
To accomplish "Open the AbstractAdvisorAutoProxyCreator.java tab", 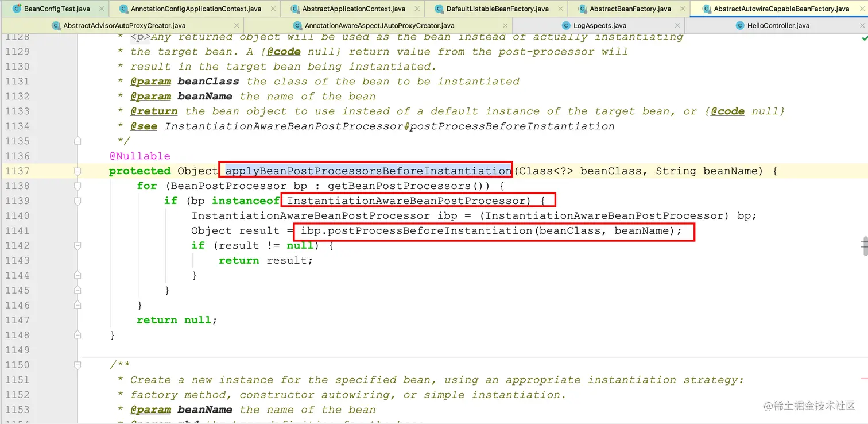I will click(123, 25).
